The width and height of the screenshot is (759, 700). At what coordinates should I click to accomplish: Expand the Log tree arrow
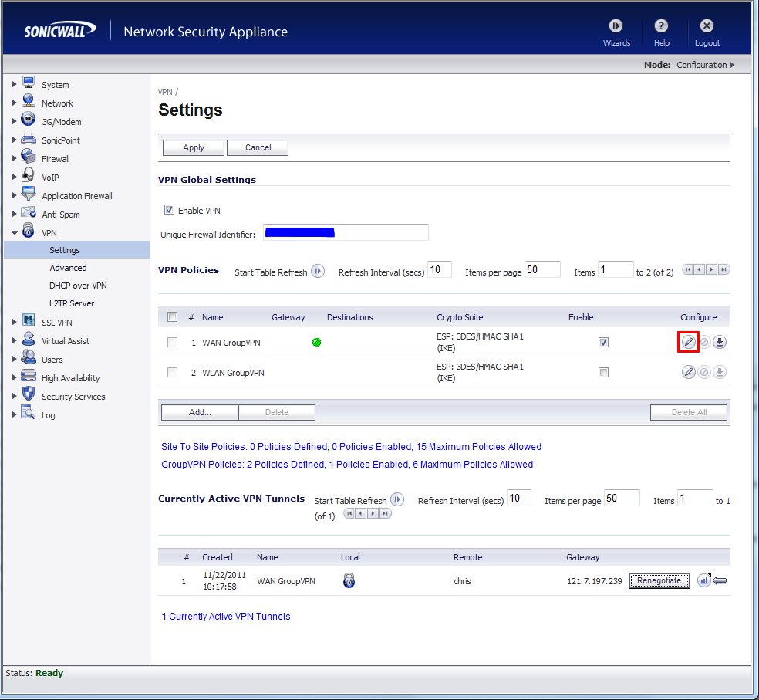14,414
